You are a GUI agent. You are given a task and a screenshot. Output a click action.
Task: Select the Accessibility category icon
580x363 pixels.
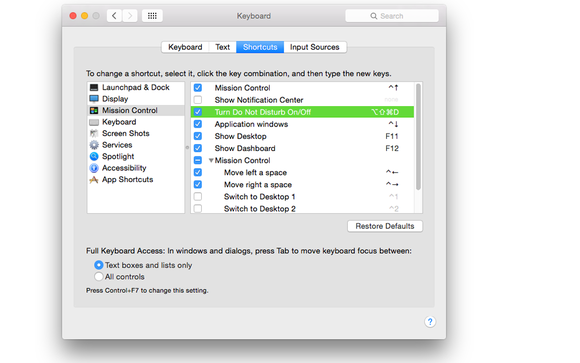tap(94, 168)
